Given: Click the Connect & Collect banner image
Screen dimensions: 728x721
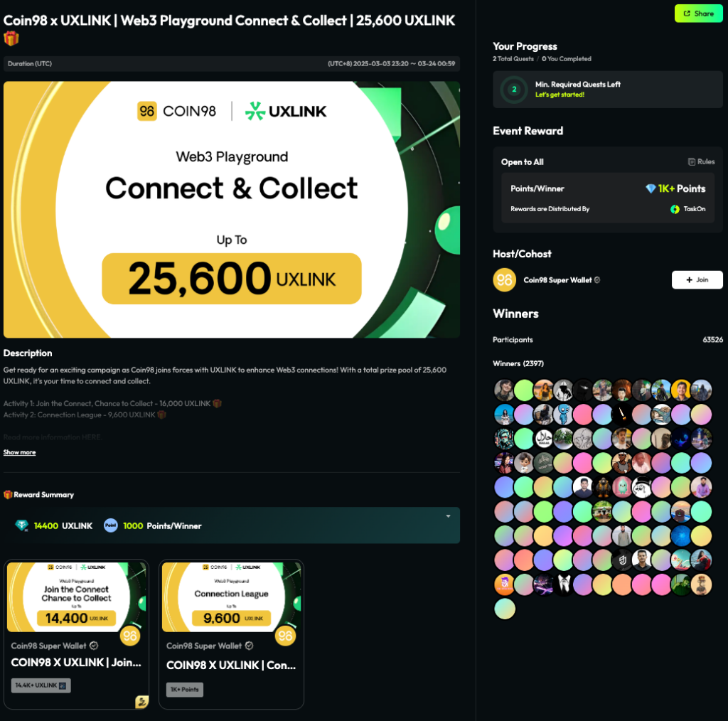Looking at the screenshot, I should pyautogui.click(x=232, y=210).
